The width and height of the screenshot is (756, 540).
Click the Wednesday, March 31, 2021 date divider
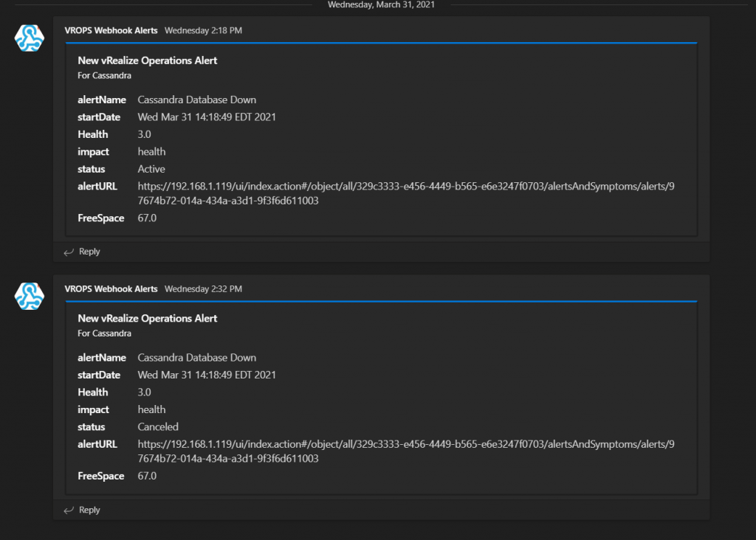point(381,5)
